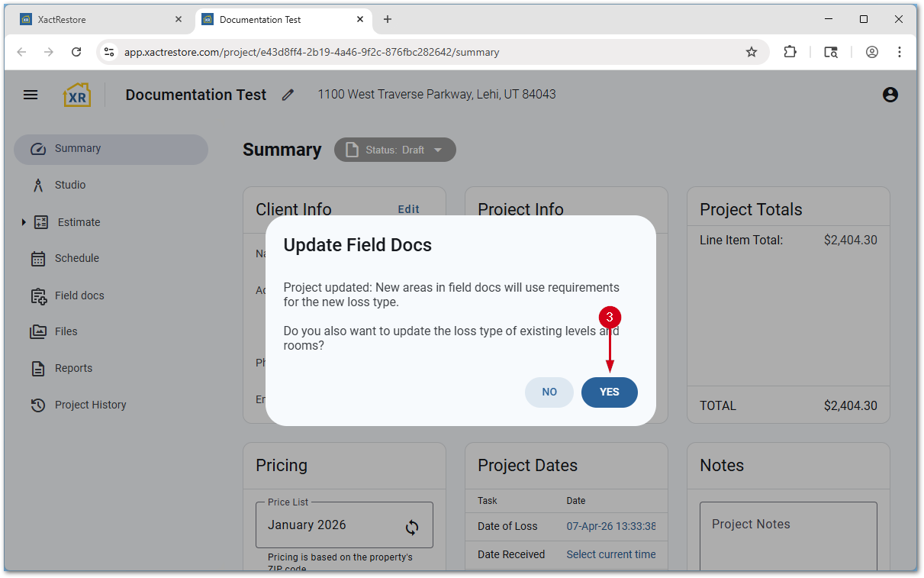Go to Studio in the sidebar
The width and height of the screenshot is (924, 578).
coord(69,185)
